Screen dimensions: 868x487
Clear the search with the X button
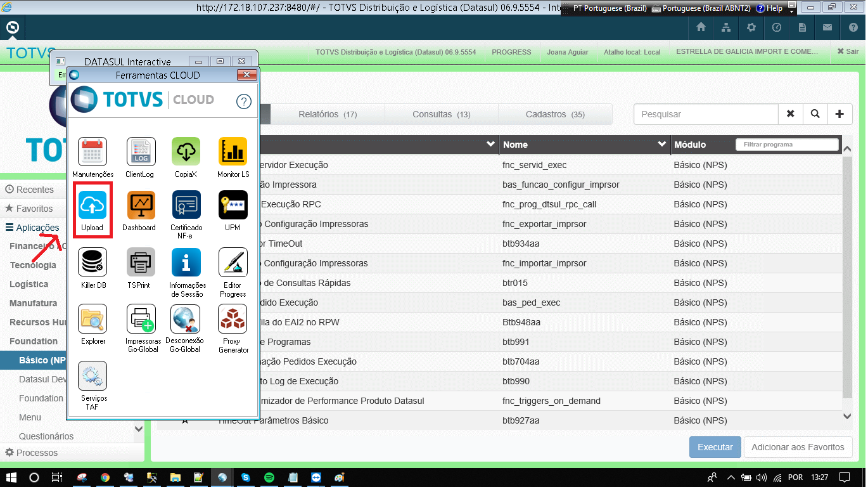click(790, 114)
